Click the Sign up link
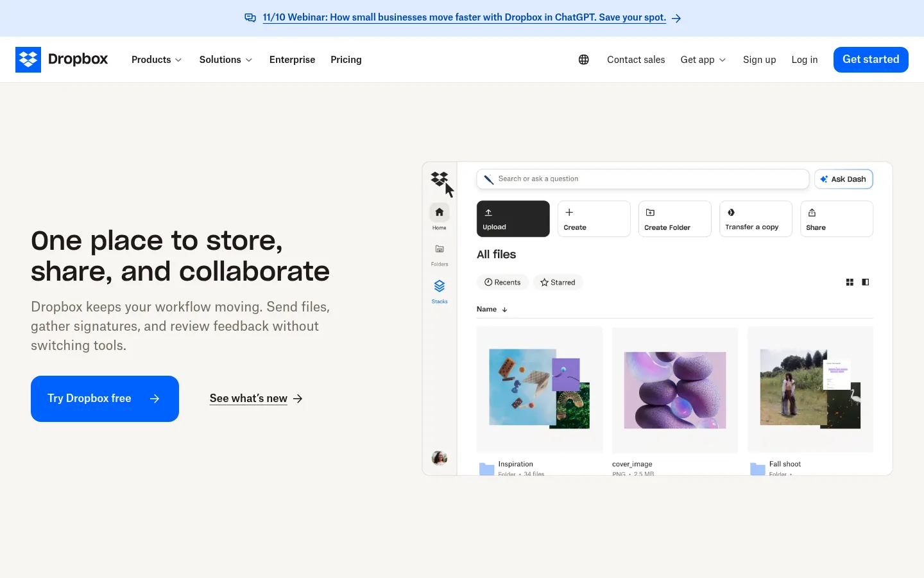The width and height of the screenshot is (924, 578). coord(760,60)
